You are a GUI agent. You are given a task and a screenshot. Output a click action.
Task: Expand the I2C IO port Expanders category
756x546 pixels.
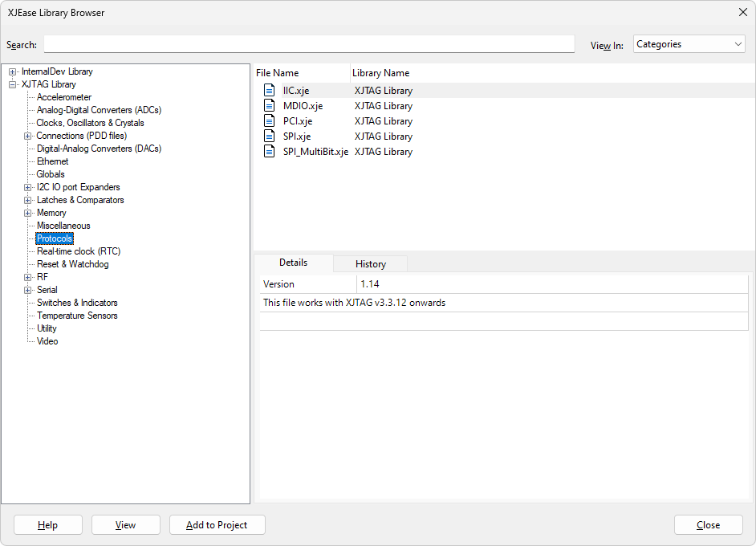point(28,187)
